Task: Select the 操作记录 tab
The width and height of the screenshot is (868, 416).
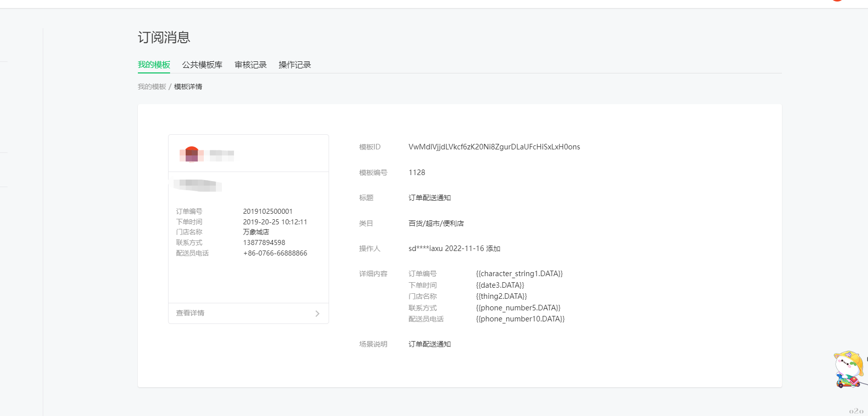Action: (294, 65)
